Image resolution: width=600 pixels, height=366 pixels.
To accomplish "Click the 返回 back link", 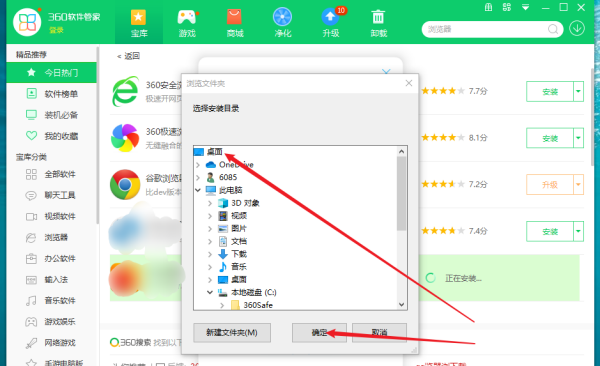I will pyautogui.click(x=129, y=56).
